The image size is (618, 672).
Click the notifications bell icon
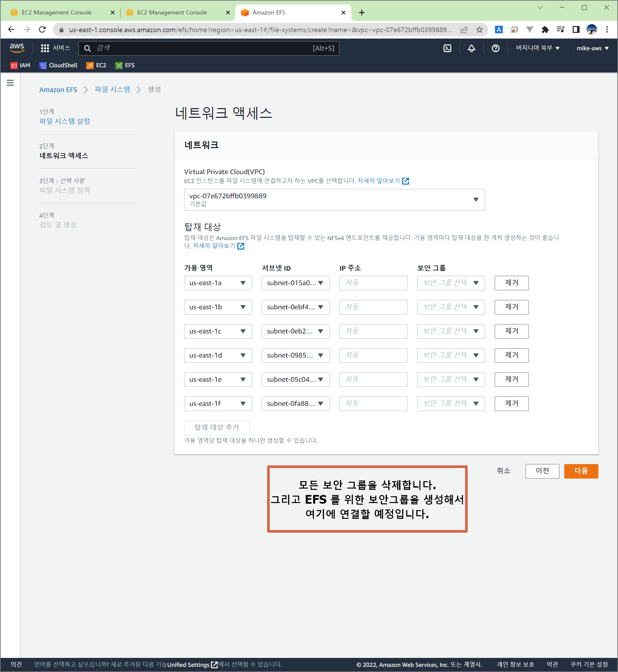tap(471, 48)
